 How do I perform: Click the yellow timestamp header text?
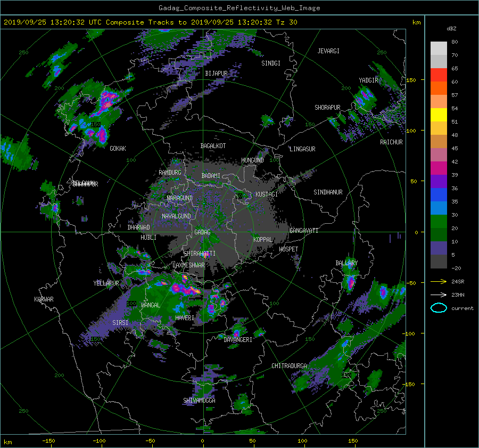150,22
